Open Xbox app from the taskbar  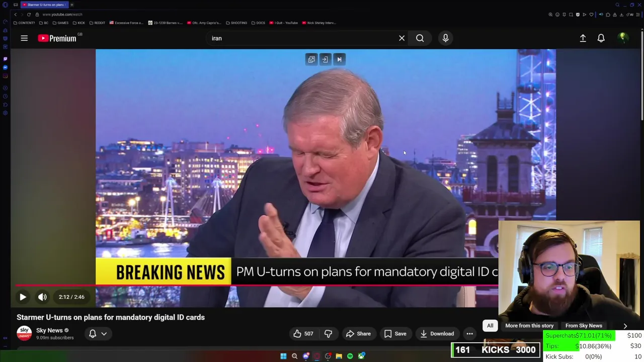pyautogui.click(x=361, y=356)
